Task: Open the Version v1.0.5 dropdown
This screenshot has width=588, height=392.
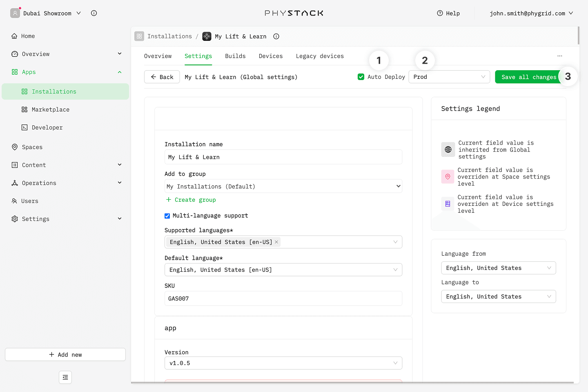Action: [x=283, y=363]
